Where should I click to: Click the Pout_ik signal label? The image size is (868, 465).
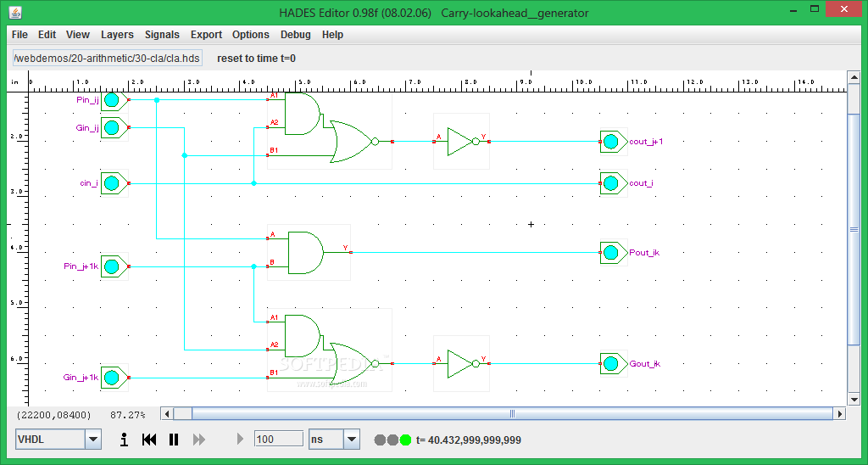644,253
